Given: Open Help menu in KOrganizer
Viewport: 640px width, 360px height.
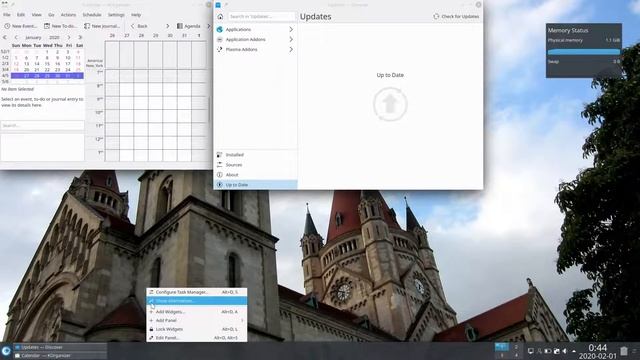Looking at the screenshot, I should point(136,15).
